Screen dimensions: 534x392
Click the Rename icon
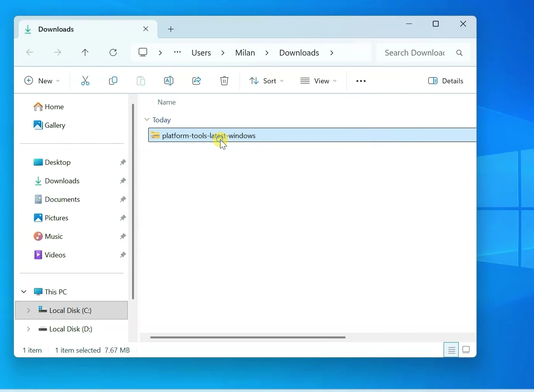169,81
